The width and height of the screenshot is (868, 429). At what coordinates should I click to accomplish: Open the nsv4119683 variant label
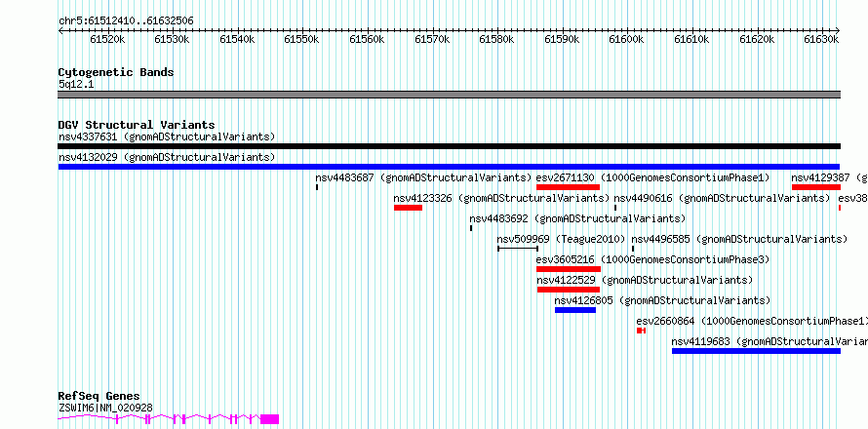[769, 341]
